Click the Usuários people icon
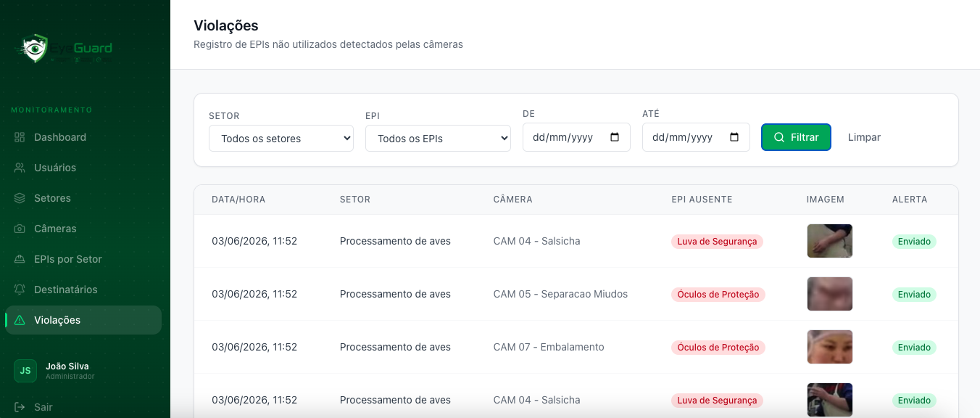 pos(20,168)
